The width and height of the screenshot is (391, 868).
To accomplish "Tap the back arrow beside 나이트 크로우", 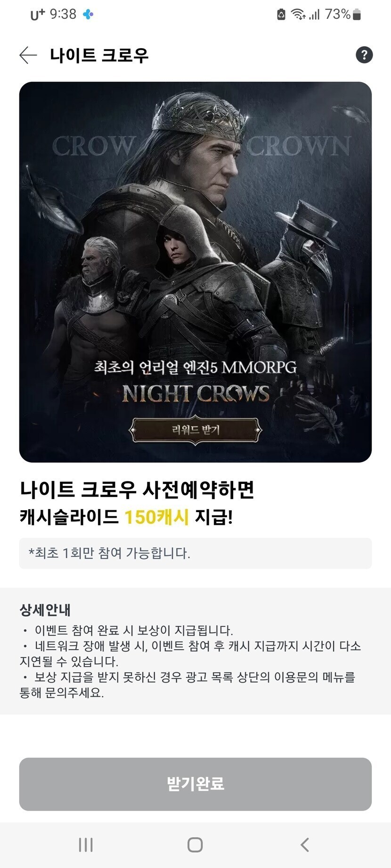I will [x=28, y=55].
